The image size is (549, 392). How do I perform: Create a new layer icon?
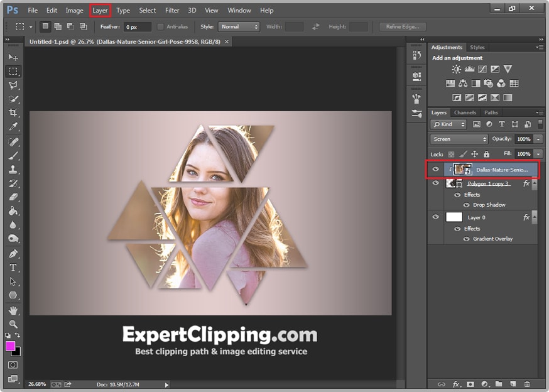click(x=513, y=384)
